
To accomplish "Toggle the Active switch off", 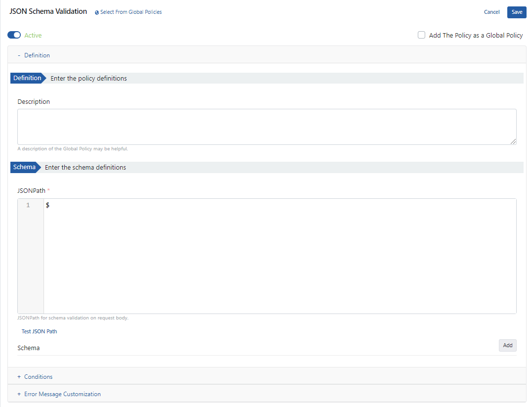I will 14,35.
